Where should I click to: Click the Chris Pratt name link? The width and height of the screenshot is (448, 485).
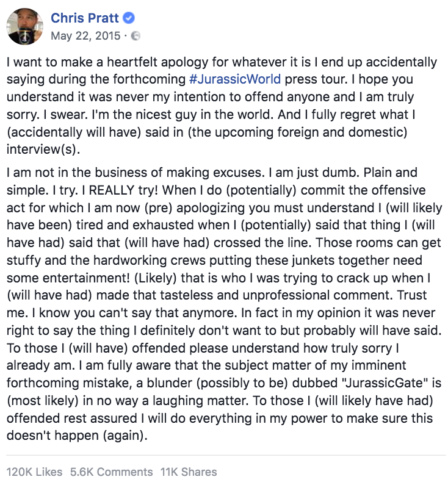(85, 18)
